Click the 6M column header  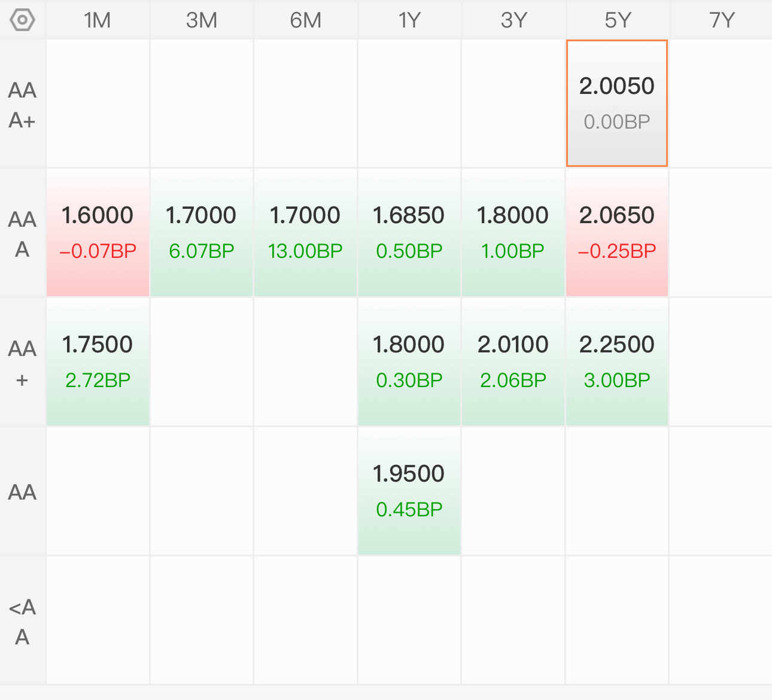pyautogui.click(x=306, y=20)
